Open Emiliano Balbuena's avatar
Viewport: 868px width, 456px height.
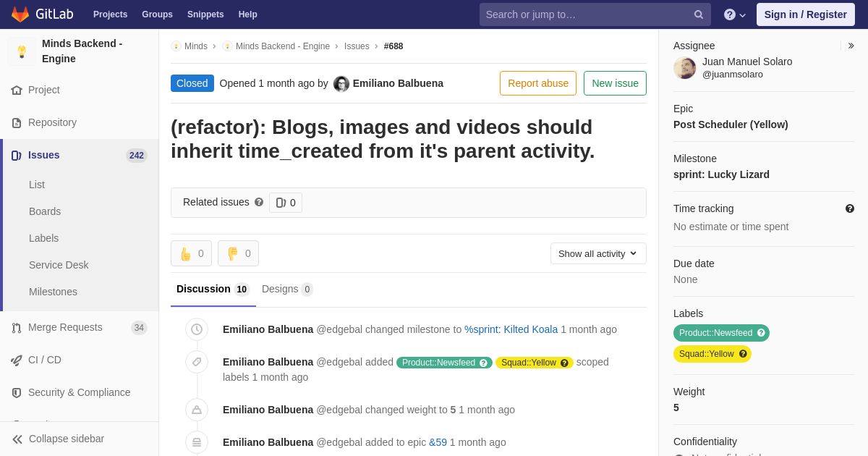point(341,84)
